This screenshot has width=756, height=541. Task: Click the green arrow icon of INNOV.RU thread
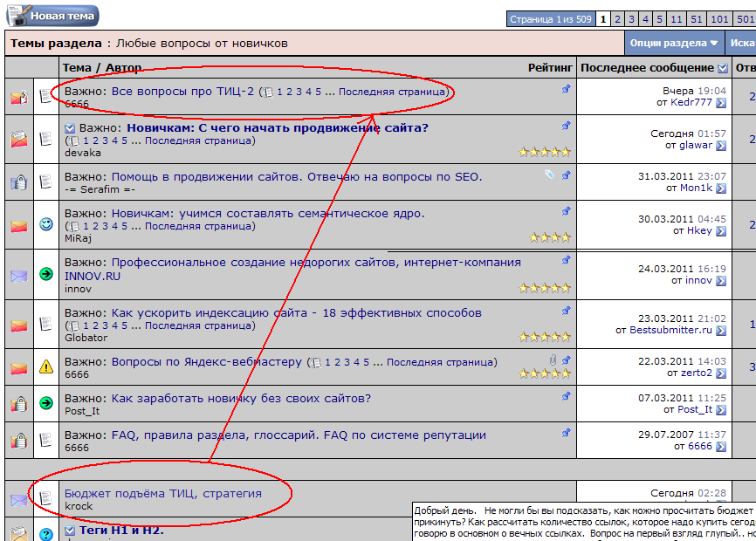coord(46,274)
